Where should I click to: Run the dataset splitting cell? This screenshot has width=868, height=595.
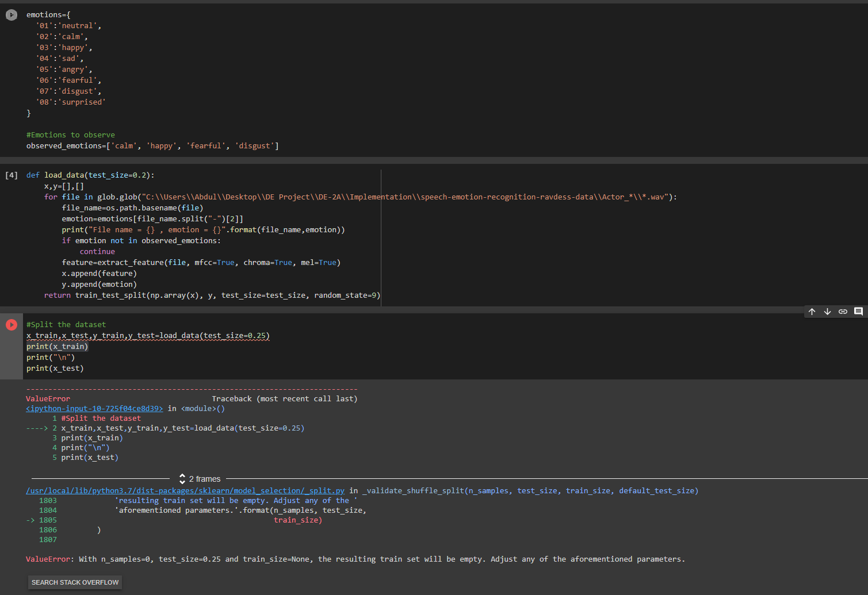[x=11, y=324]
